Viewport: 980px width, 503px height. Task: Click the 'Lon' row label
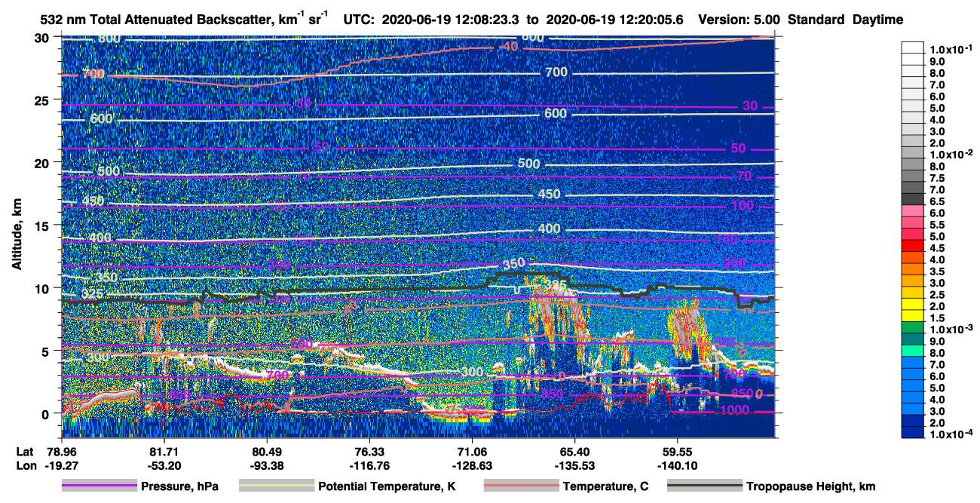(26, 465)
